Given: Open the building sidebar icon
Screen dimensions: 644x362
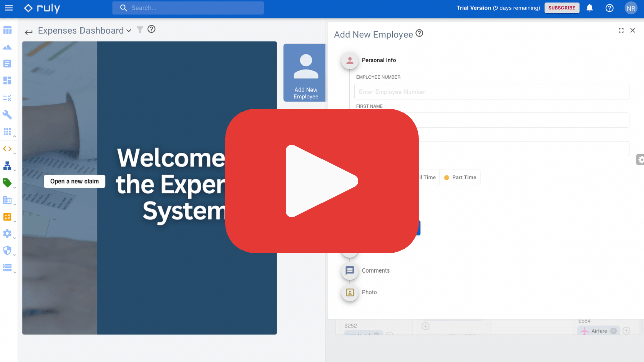Looking at the screenshot, I should click(x=7, y=200).
